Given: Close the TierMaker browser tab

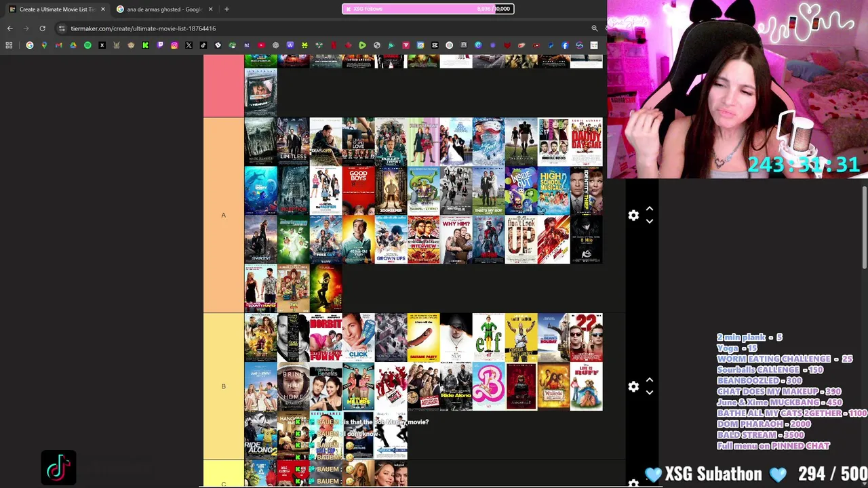Looking at the screenshot, I should 102,9.
